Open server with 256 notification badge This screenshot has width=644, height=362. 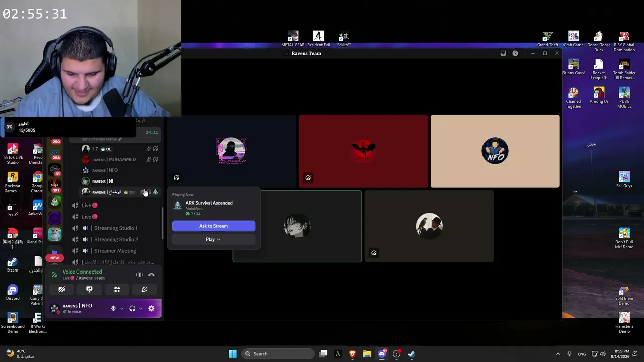[x=55, y=153]
